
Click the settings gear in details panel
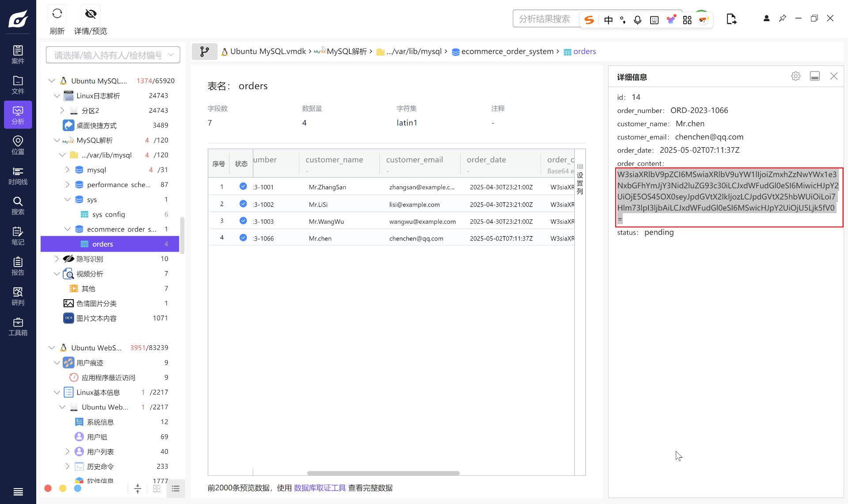pyautogui.click(x=795, y=76)
